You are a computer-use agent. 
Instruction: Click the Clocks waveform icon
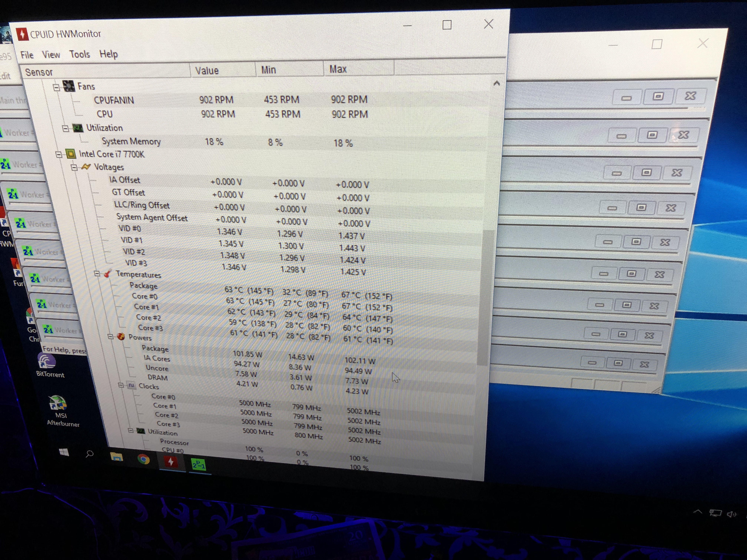131,385
